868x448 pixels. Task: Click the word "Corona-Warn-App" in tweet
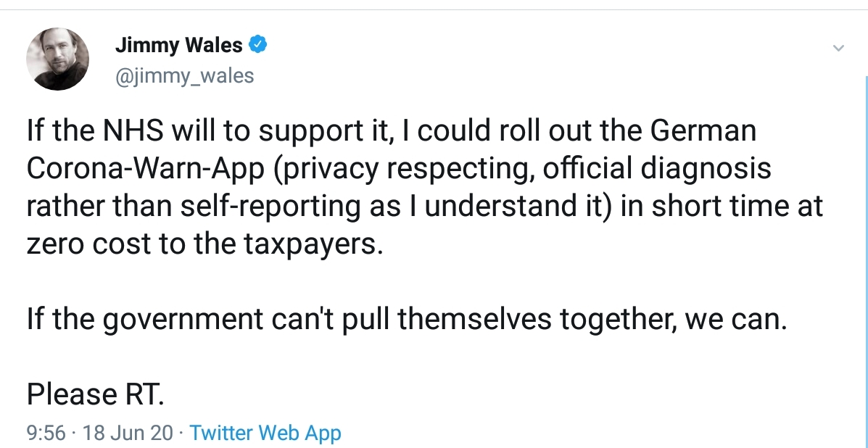tap(146, 169)
